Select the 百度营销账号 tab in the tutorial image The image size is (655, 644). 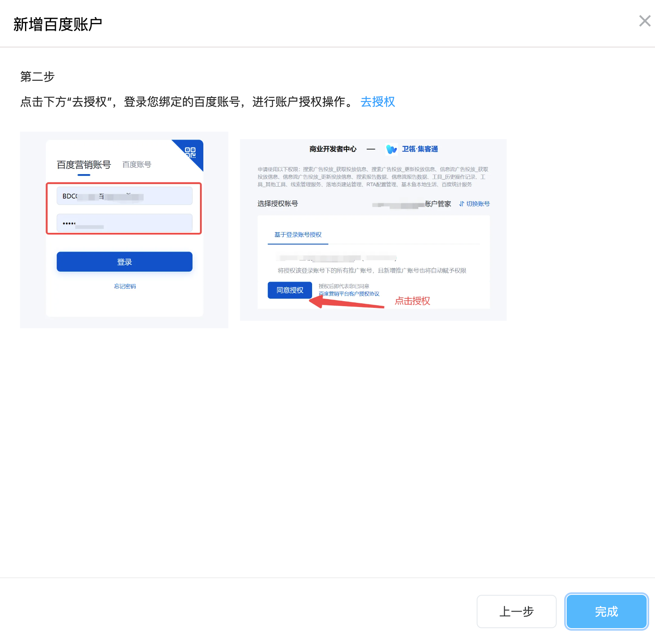pos(84,165)
